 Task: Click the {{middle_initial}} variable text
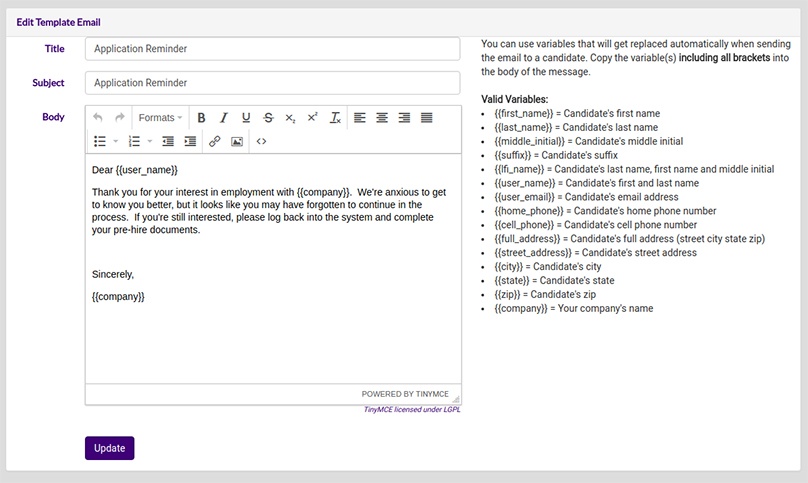point(530,141)
